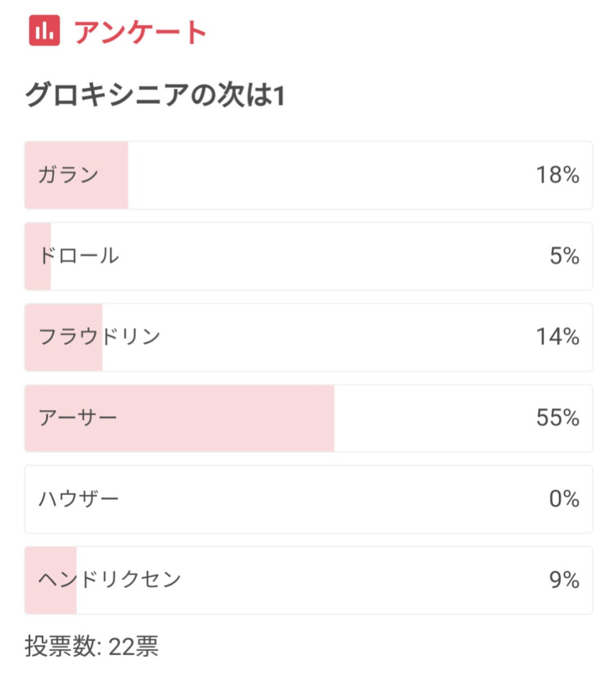Click the vote count 投票数: 22票
The width and height of the screenshot is (616, 682).
coord(92,646)
